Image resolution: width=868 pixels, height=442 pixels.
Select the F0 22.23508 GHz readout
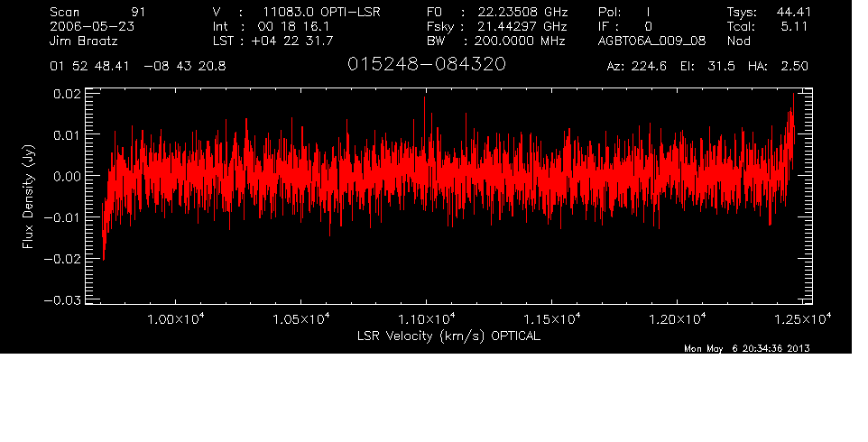(495, 12)
